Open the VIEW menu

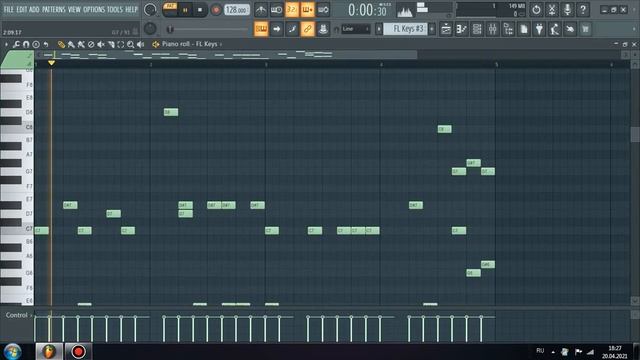[74, 9]
